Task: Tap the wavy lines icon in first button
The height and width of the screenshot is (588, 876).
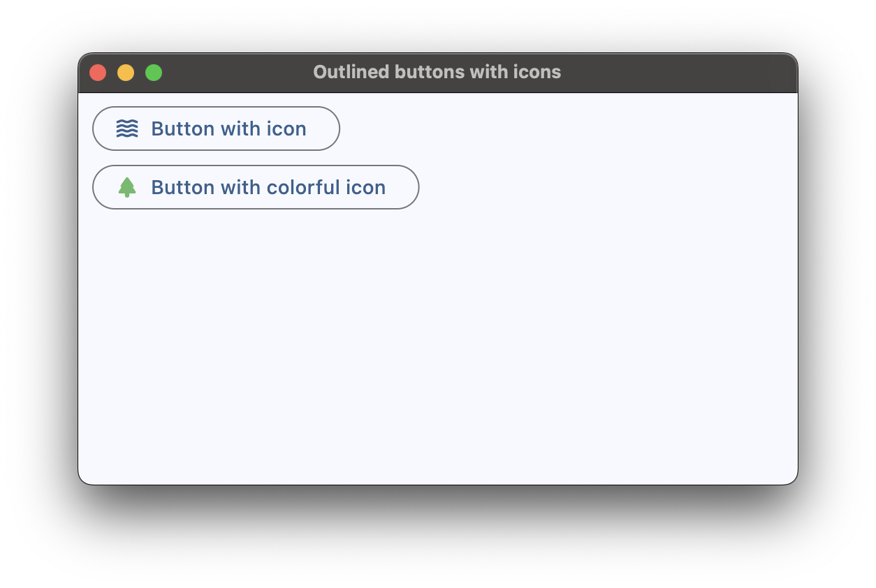Action: [x=127, y=128]
